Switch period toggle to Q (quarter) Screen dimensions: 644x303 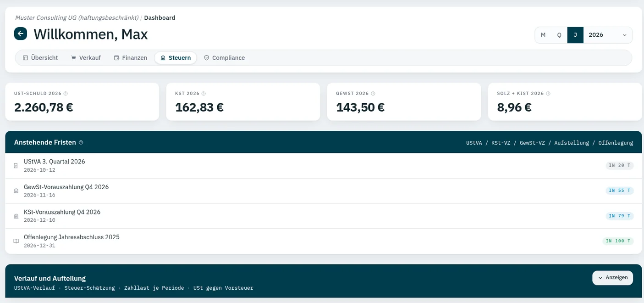click(x=559, y=35)
